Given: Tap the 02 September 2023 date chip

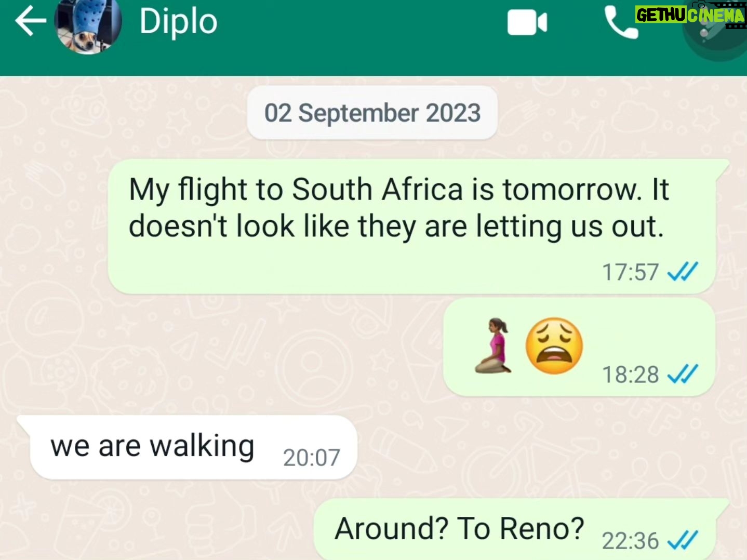Looking at the screenshot, I should (372, 113).
